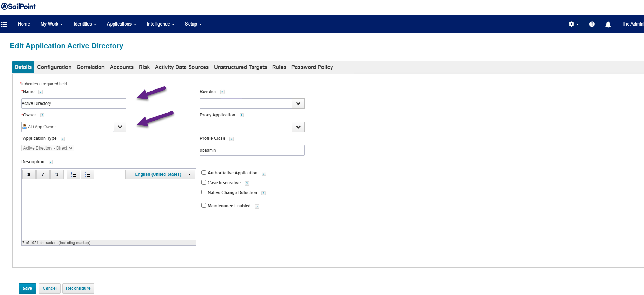Toggle bold formatting in Description editor
Image resolution: width=644 pixels, height=295 pixels.
pyautogui.click(x=29, y=174)
